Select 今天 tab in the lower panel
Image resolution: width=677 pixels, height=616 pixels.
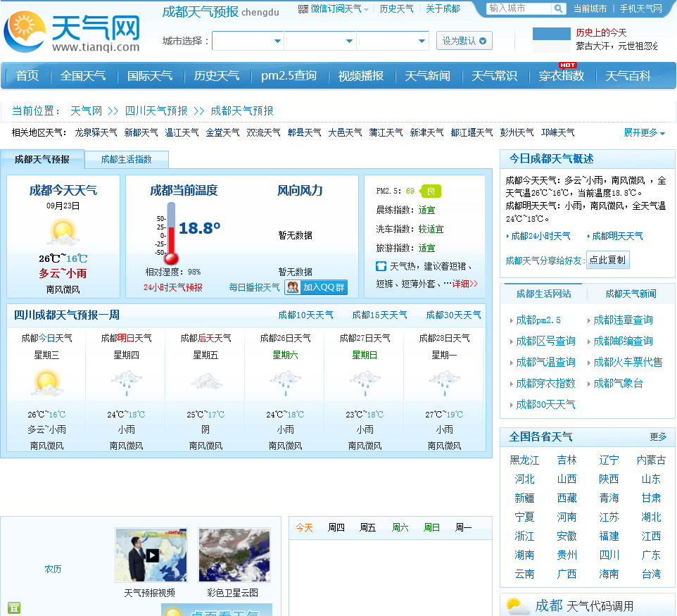click(305, 527)
